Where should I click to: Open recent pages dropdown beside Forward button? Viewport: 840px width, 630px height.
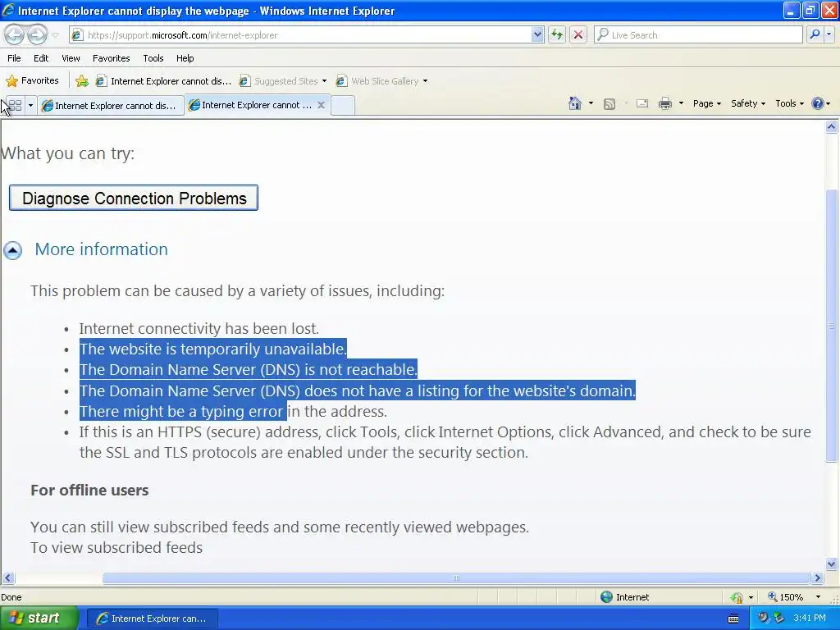(x=55, y=34)
